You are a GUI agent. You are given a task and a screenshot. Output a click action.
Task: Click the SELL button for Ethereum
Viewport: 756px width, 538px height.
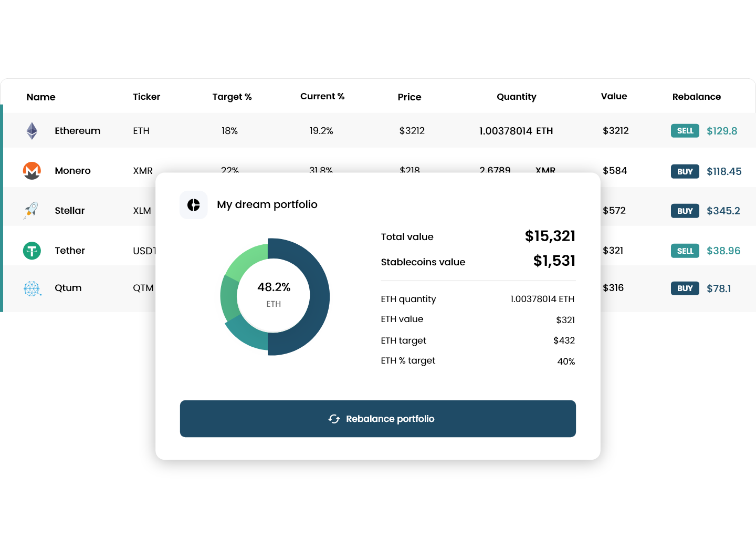click(685, 130)
